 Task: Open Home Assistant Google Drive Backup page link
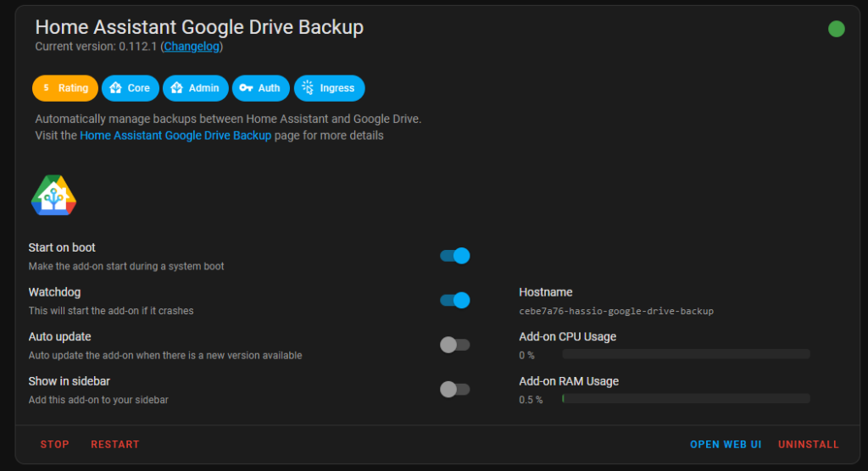[x=175, y=136]
